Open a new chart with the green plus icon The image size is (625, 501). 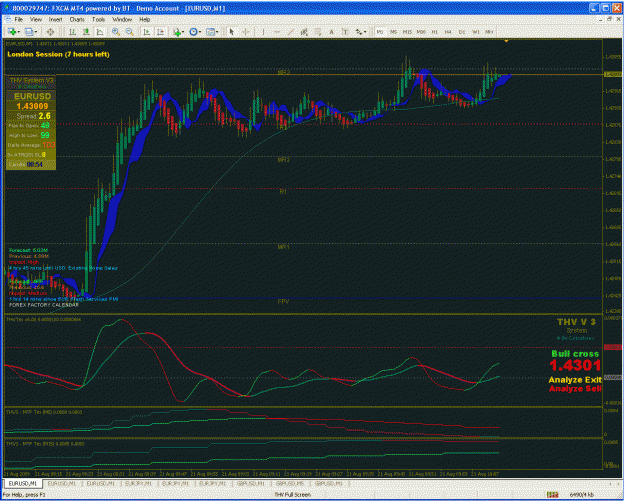point(12,32)
